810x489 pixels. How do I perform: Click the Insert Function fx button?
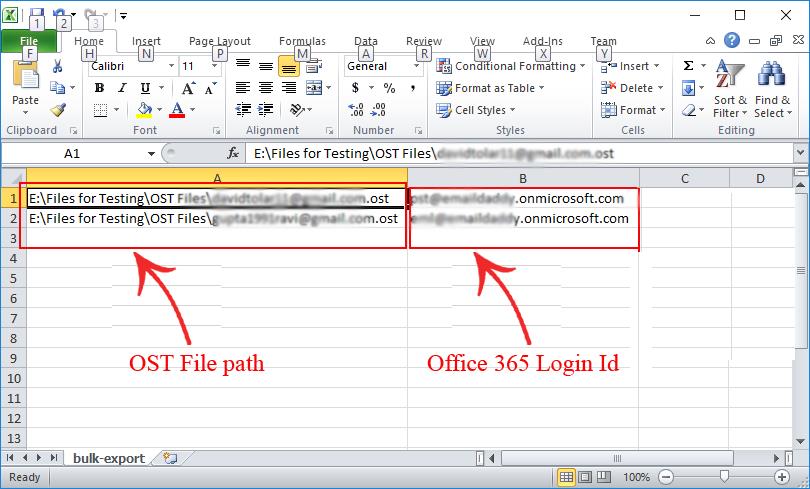pyautogui.click(x=233, y=153)
